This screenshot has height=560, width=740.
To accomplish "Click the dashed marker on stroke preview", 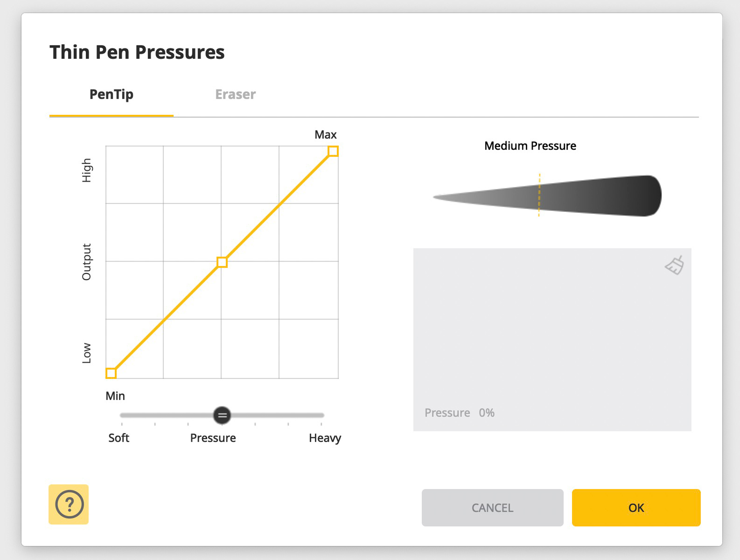I will 539,195.
